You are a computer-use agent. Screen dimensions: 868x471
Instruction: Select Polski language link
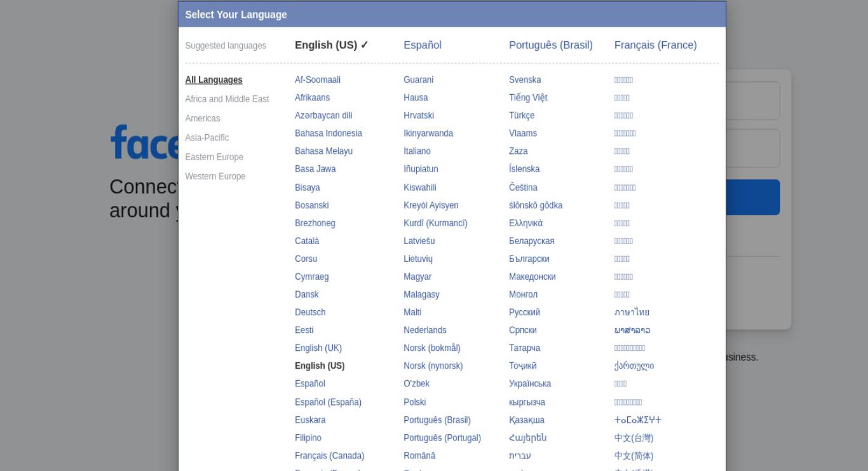coord(415,402)
